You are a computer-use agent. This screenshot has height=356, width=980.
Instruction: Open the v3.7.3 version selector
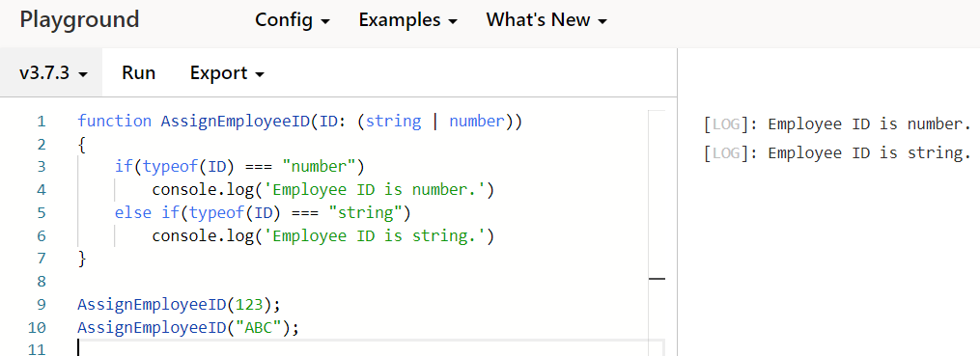(x=52, y=73)
